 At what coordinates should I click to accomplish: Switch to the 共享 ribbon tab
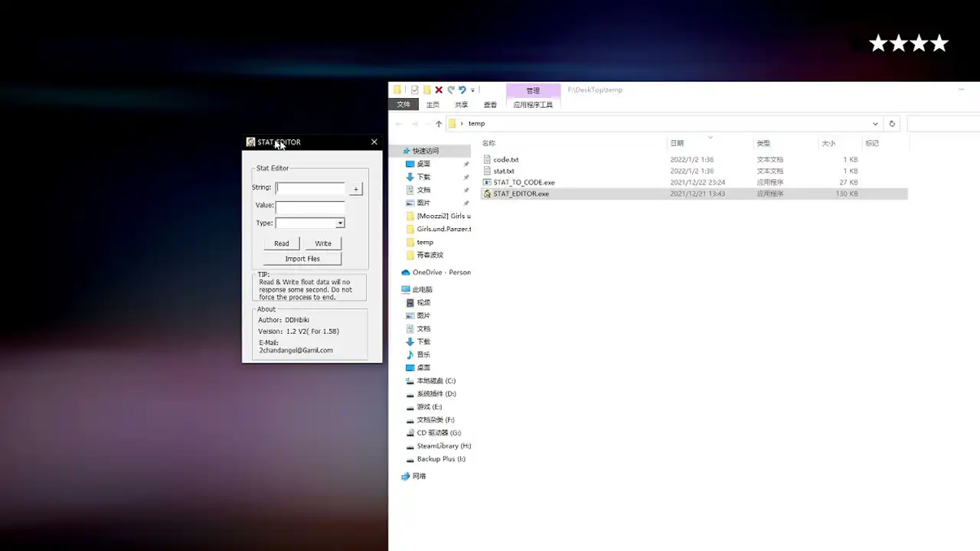pyautogui.click(x=462, y=105)
